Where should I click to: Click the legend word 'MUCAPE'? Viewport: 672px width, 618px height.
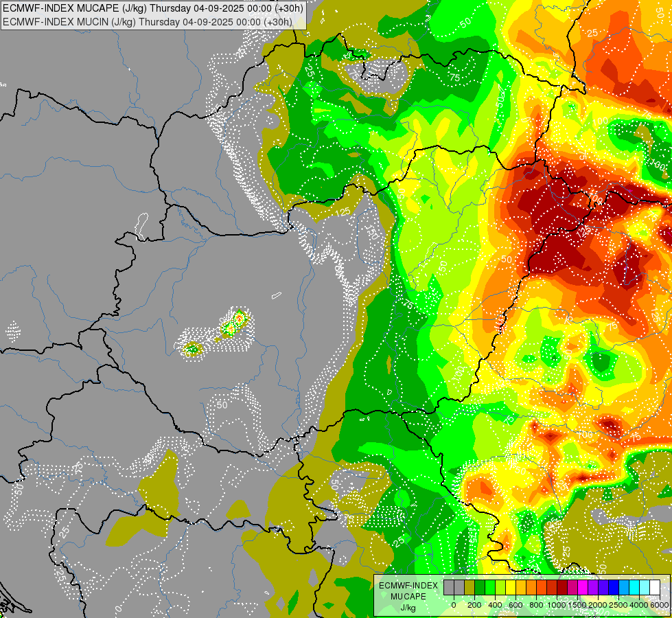click(x=408, y=597)
